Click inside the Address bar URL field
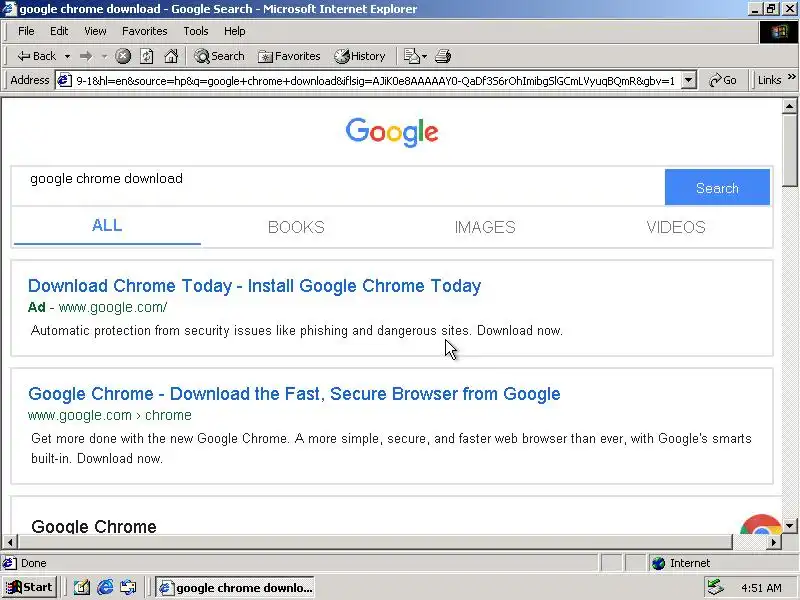This screenshot has height=600, width=800. (375, 81)
